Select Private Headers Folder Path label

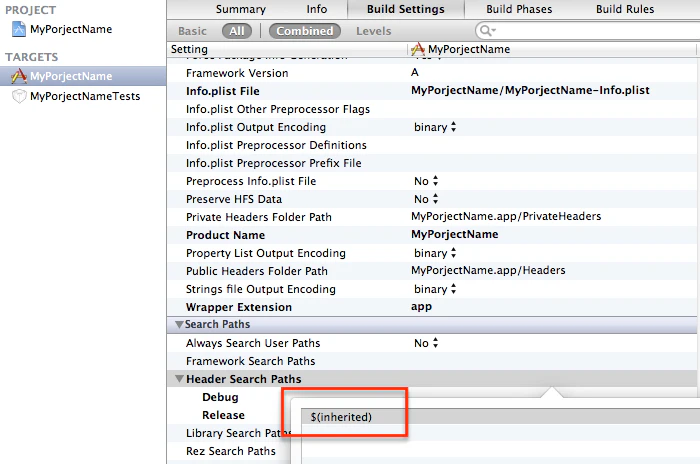click(x=259, y=217)
